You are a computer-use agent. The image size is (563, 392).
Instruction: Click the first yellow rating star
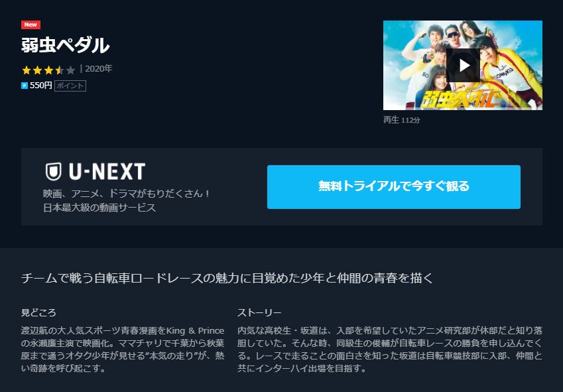click(x=27, y=70)
